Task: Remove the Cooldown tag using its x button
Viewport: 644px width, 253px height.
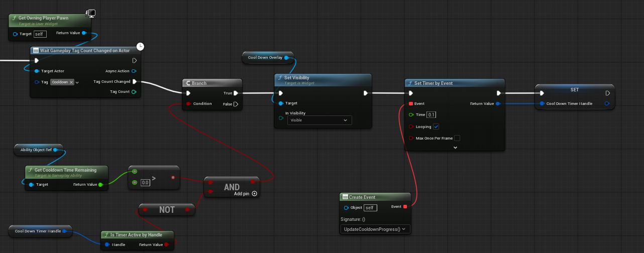Action: pyautogui.click(x=71, y=82)
